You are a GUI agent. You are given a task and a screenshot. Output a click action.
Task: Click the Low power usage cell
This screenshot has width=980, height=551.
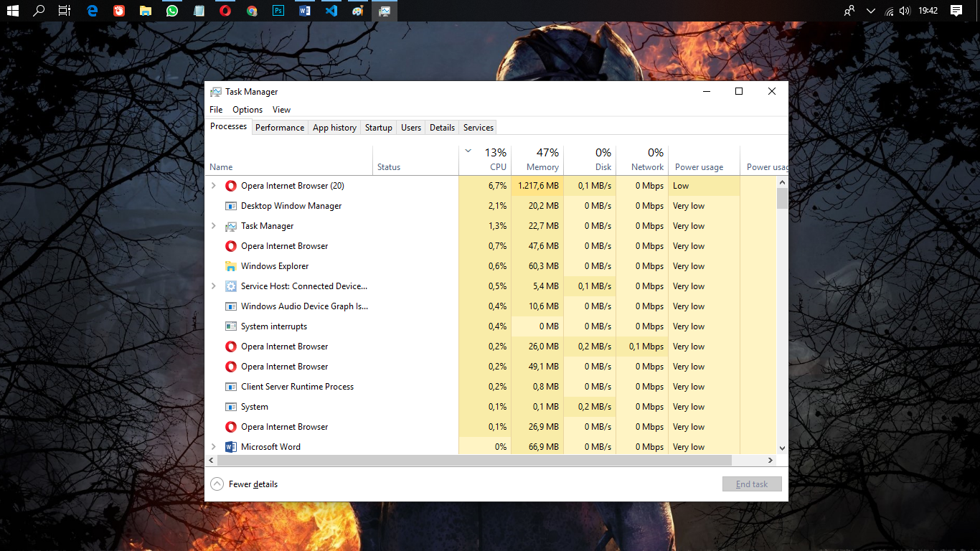pos(704,186)
